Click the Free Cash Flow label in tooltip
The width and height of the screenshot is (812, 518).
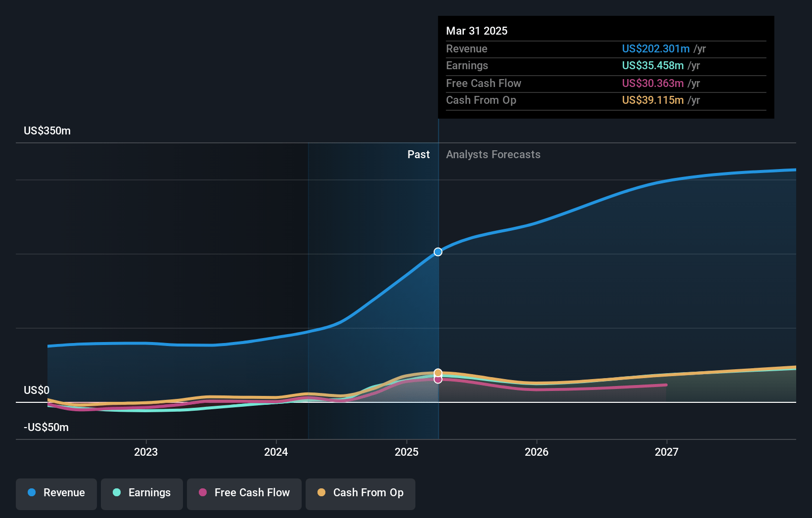coord(484,83)
